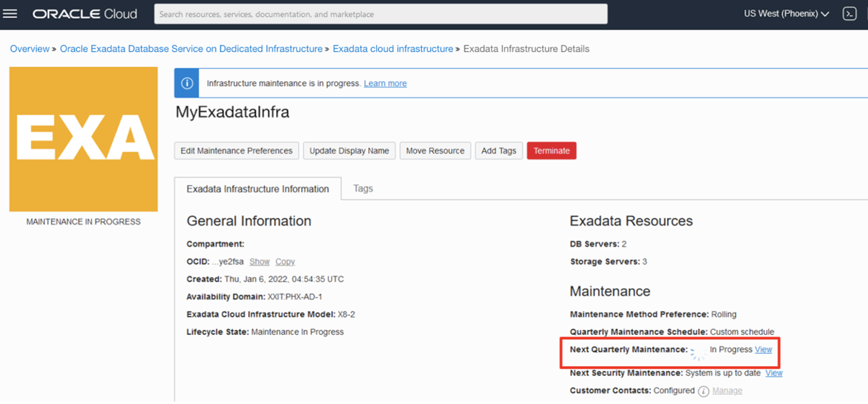The width and height of the screenshot is (868, 404).
Task: Click the Storage Servers count
Action: pos(645,261)
